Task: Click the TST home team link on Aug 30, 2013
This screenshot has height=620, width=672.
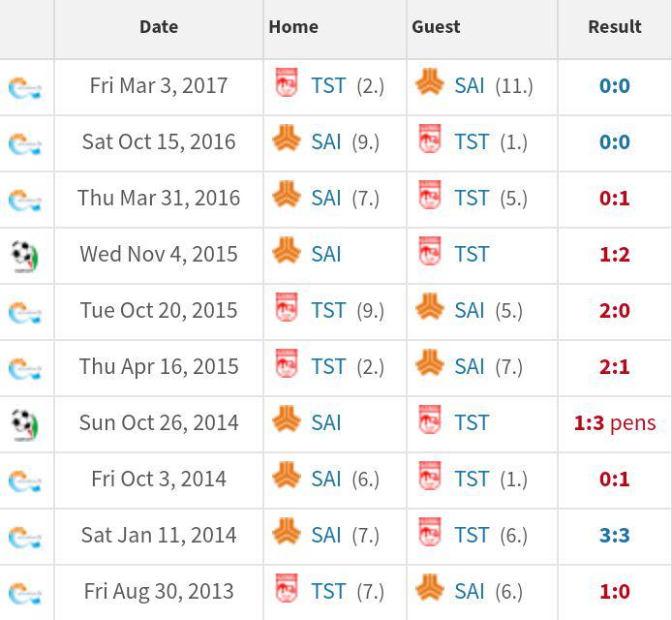Action: 328,592
